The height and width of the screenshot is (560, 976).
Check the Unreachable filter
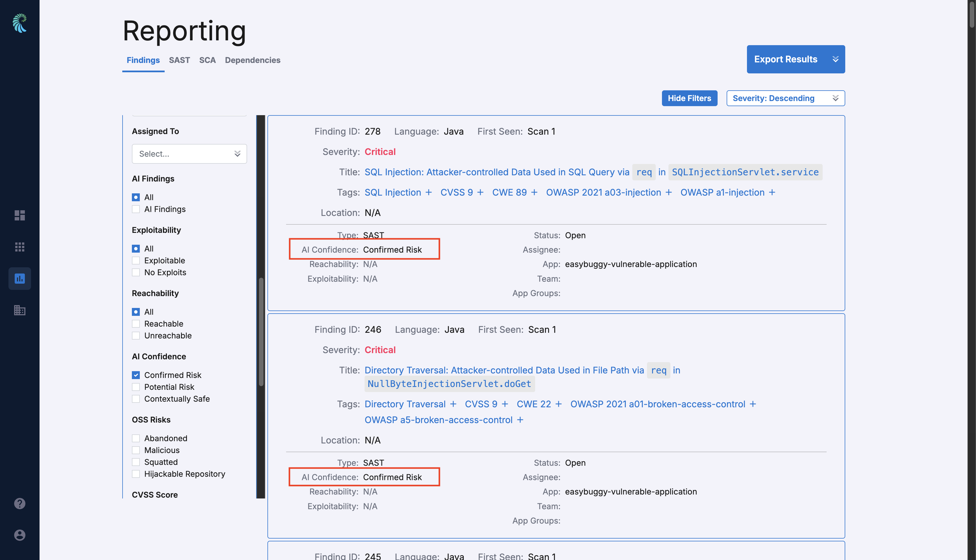click(136, 336)
